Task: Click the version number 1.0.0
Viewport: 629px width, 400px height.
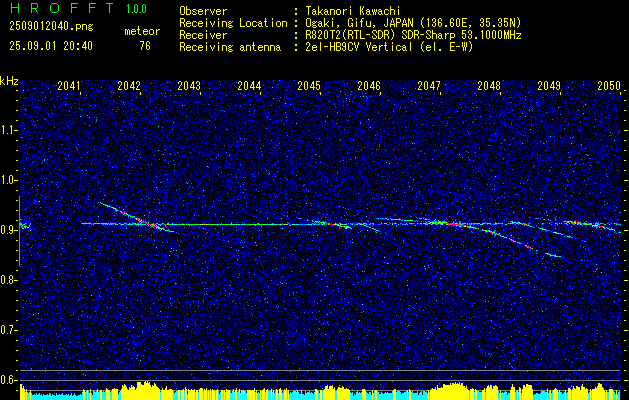Action: (136, 9)
